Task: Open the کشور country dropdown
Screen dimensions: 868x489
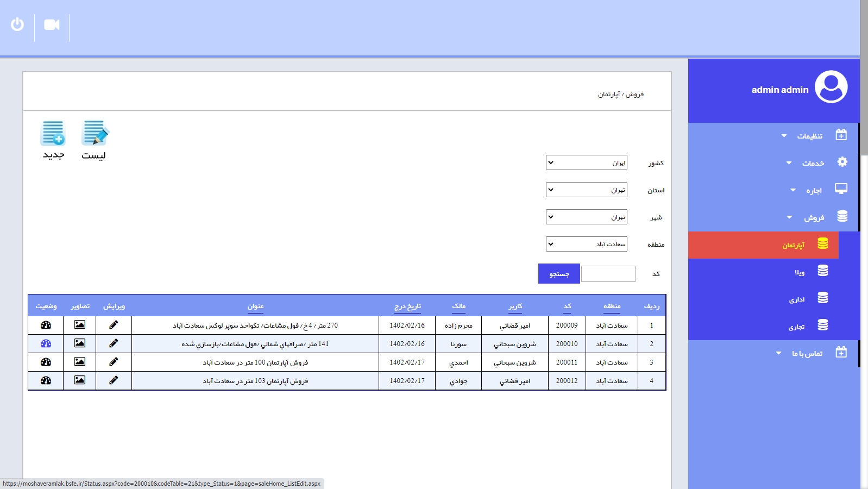Action: (586, 162)
